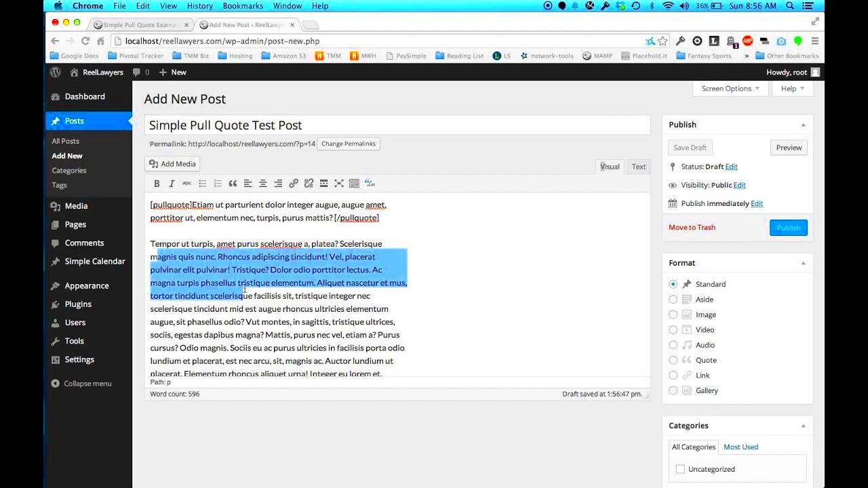Toggle distraction-free fullscreen editor
Image resolution: width=868 pixels, height=488 pixels.
pos(339,184)
